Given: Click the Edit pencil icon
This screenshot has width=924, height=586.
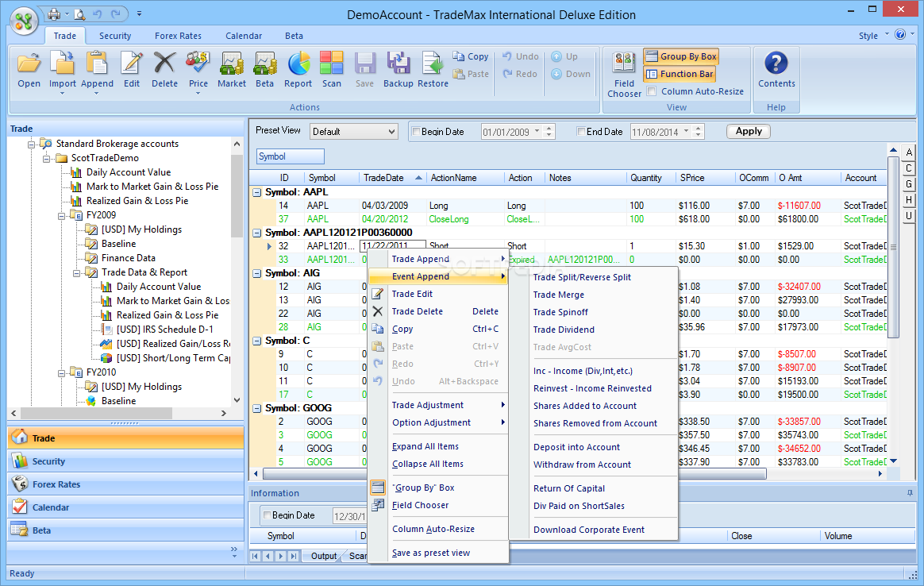Looking at the screenshot, I should click(132, 63).
